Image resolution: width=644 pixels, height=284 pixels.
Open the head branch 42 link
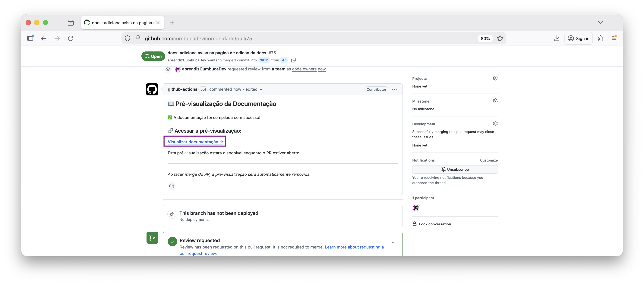pyautogui.click(x=284, y=60)
